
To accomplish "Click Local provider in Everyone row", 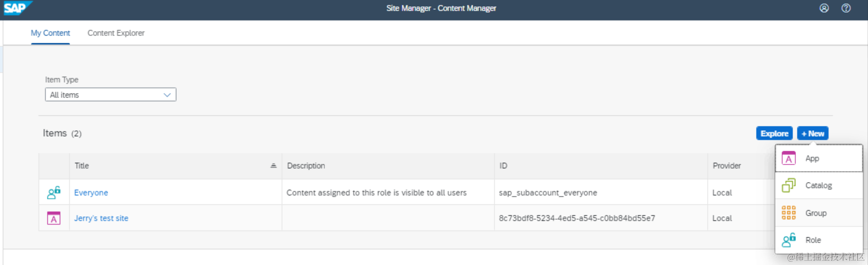I will coord(722,193).
